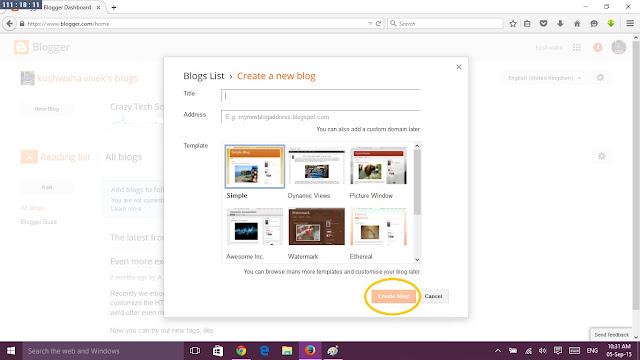Select the Awesome Inc. template thumbnail
The image size is (640, 360).
click(x=254, y=227)
